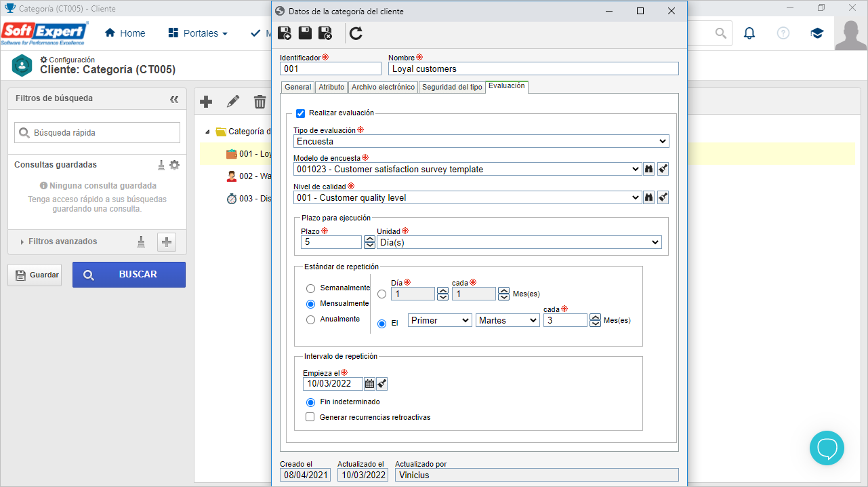
Task: Switch to the General tab
Action: click(298, 87)
